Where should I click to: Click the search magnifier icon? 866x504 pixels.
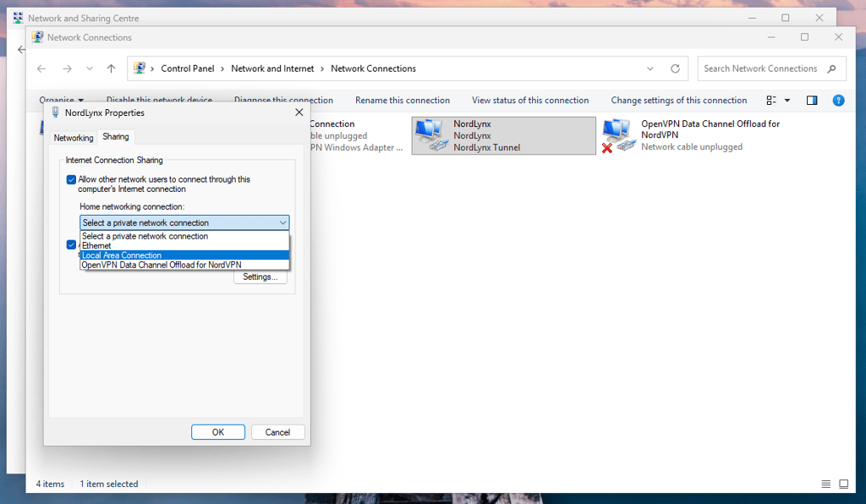coord(832,68)
